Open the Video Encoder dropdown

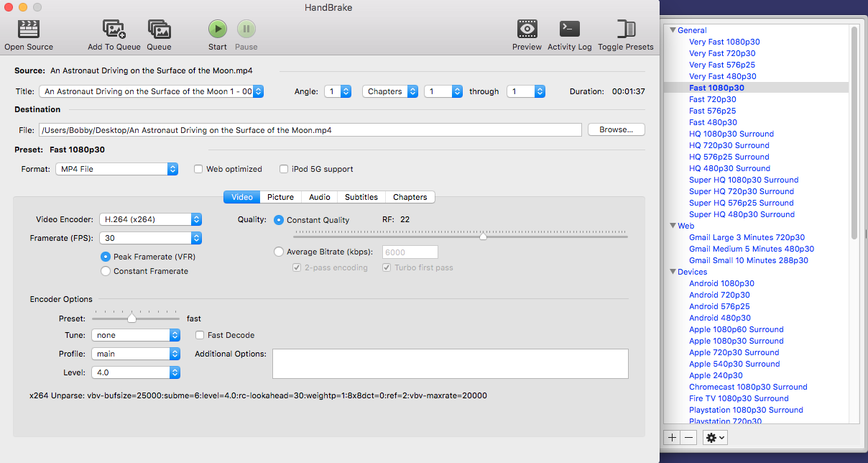click(x=151, y=219)
